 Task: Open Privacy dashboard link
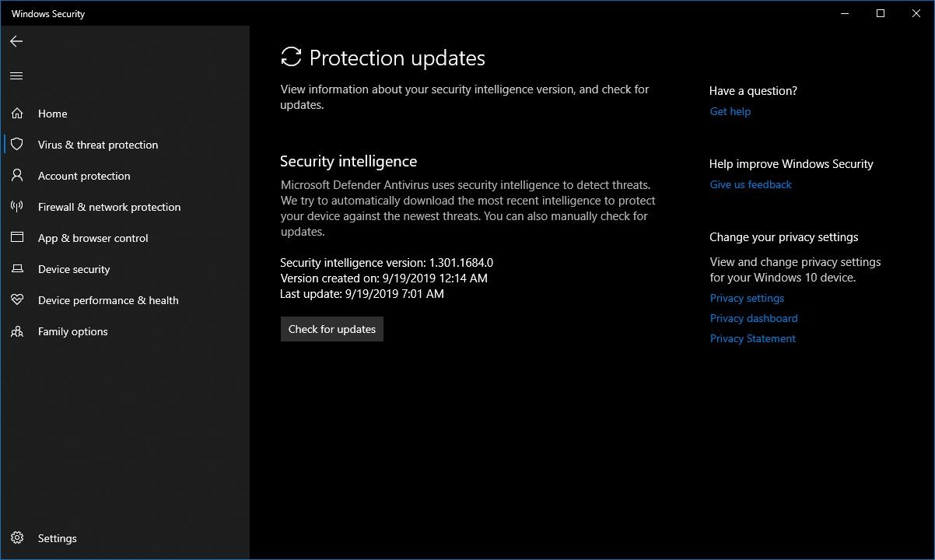[x=754, y=318]
